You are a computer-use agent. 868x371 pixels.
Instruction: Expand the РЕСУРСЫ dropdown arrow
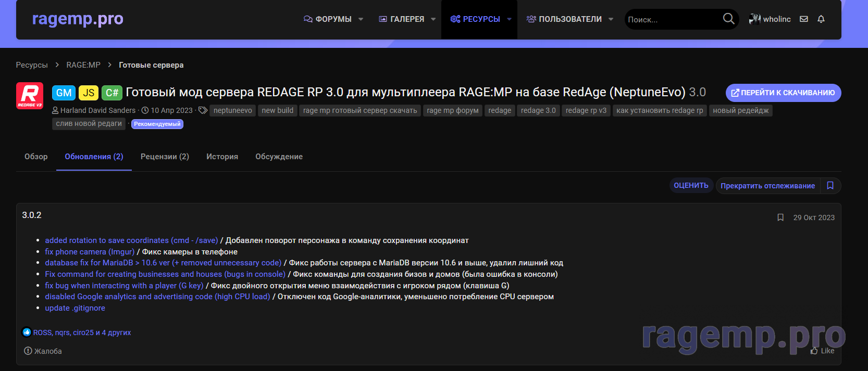tap(509, 19)
